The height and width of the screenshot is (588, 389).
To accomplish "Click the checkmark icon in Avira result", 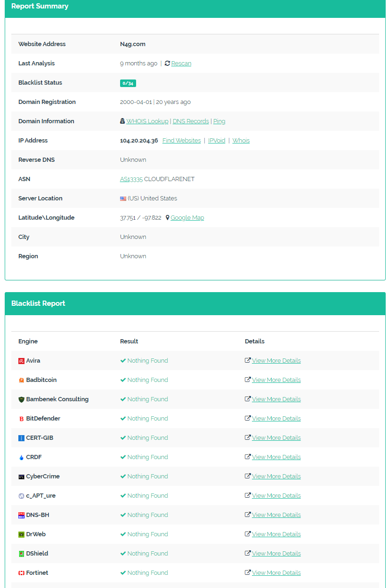I will point(123,361).
